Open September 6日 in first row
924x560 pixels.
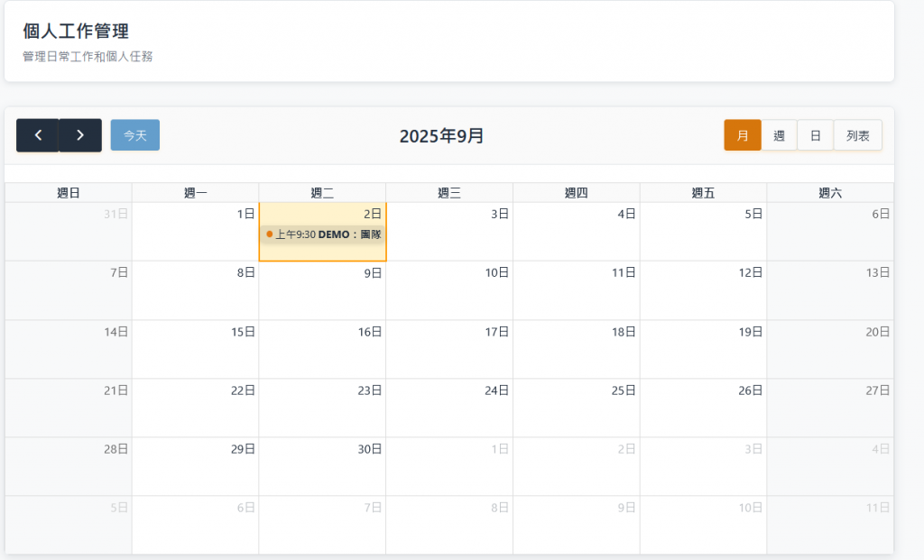click(x=881, y=214)
